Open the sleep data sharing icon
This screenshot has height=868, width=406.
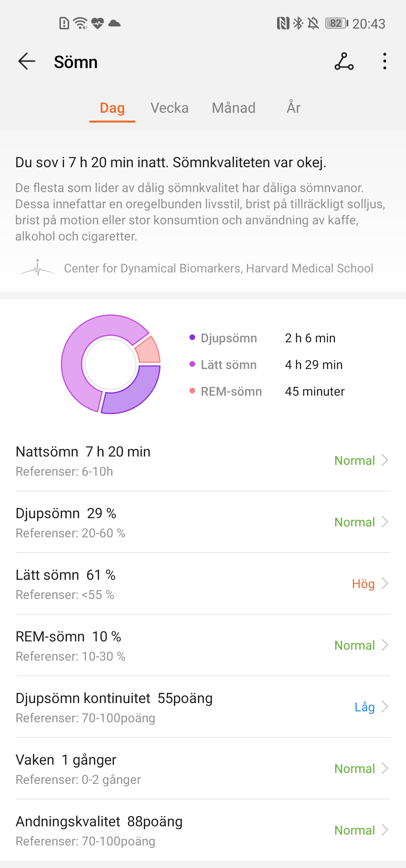(344, 61)
